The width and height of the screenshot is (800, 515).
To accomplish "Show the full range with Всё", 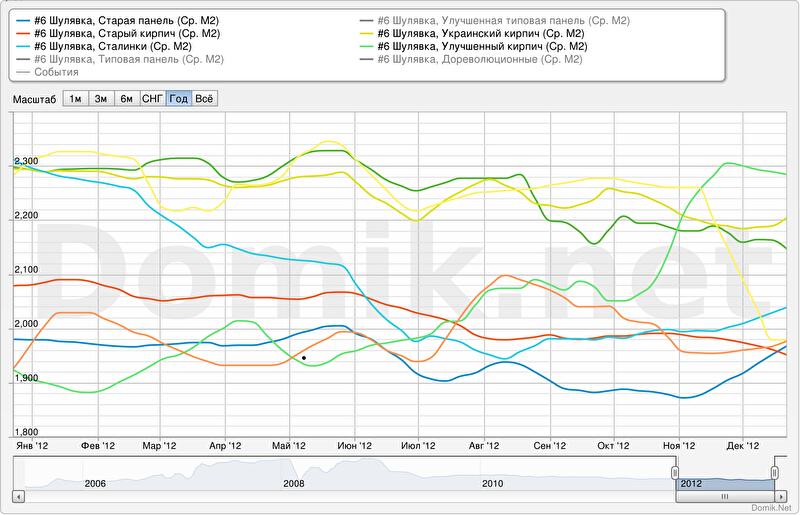I will click(204, 98).
